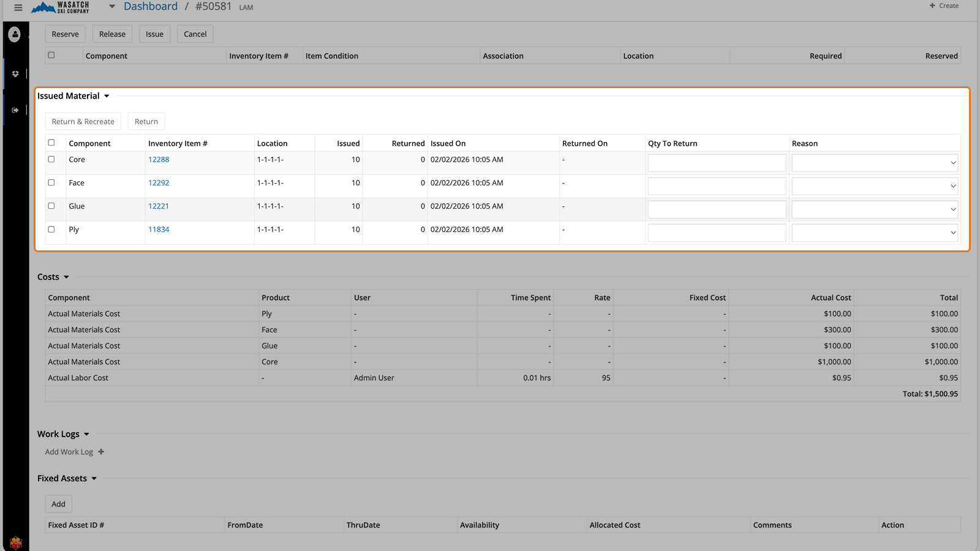This screenshot has height=551, width=980.
Task: Click the hexagon cluster logo at the sidebar bottom
Action: coord(16,542)
